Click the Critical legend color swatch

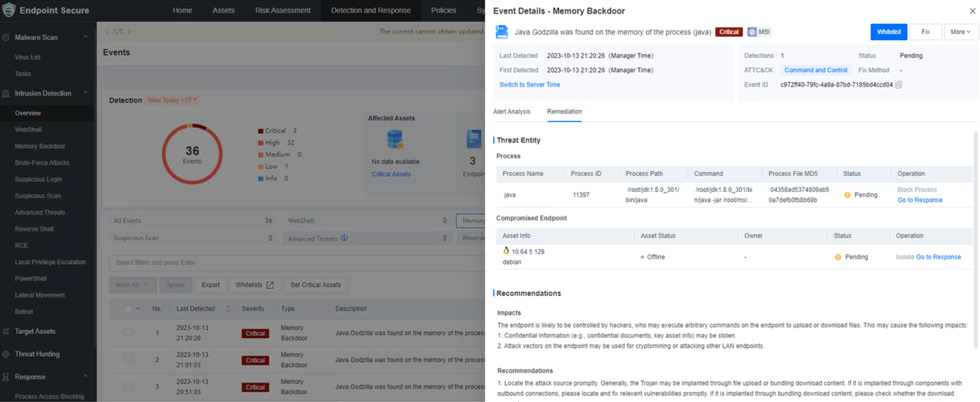coord(261,131)
